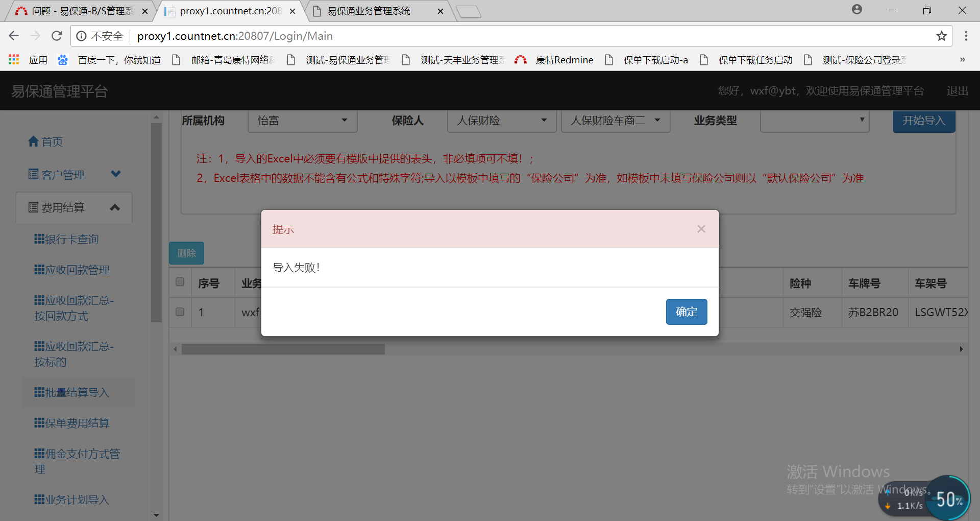Click the network speed 50% floating widget
Screen dimensions: 980x521
click(924, 497)
